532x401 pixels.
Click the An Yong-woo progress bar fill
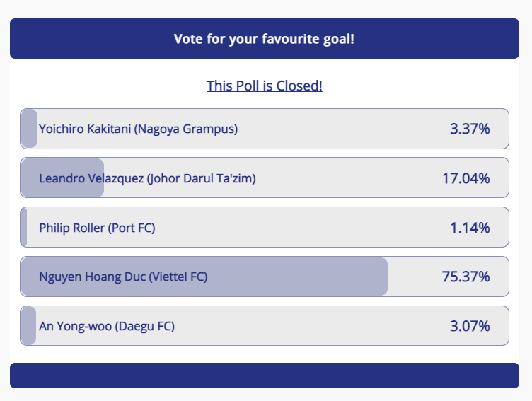28,326
